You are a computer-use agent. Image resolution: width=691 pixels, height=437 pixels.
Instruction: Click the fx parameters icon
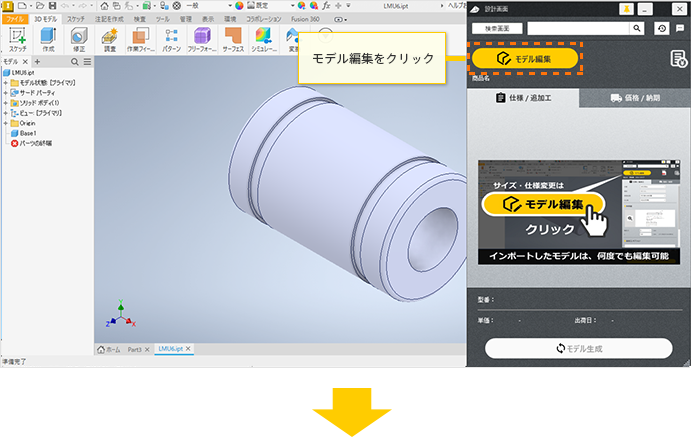(x=326, y=6)
